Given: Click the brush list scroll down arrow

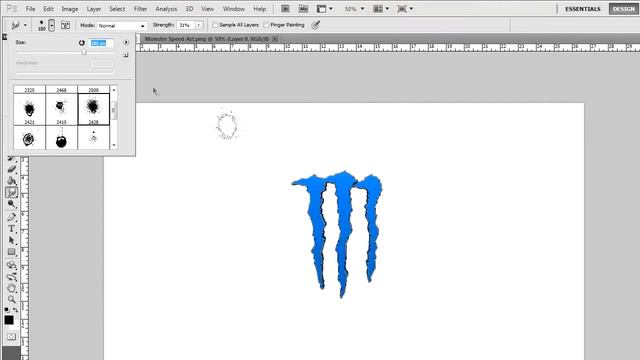Looking at the screenshot, I should (114, 145).
